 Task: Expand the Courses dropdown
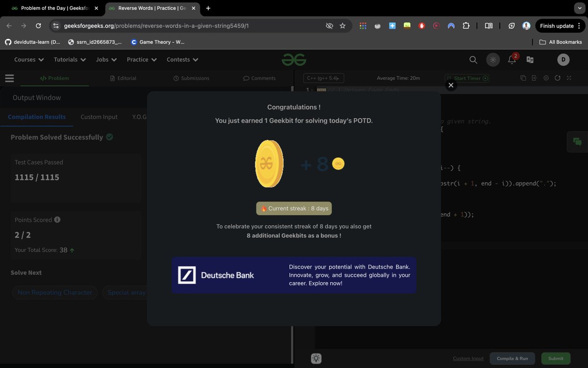coord(29,60)
